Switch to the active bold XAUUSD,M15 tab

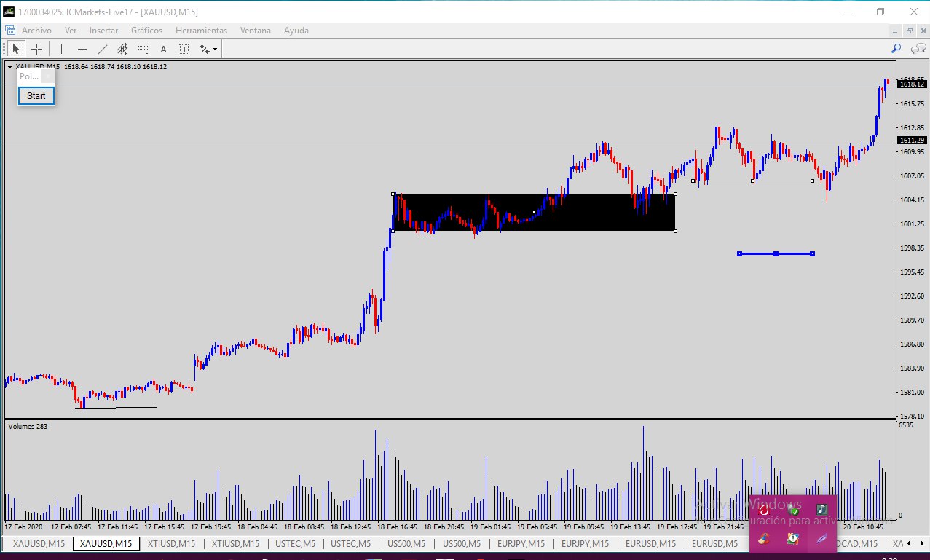[x=106, y=543]
